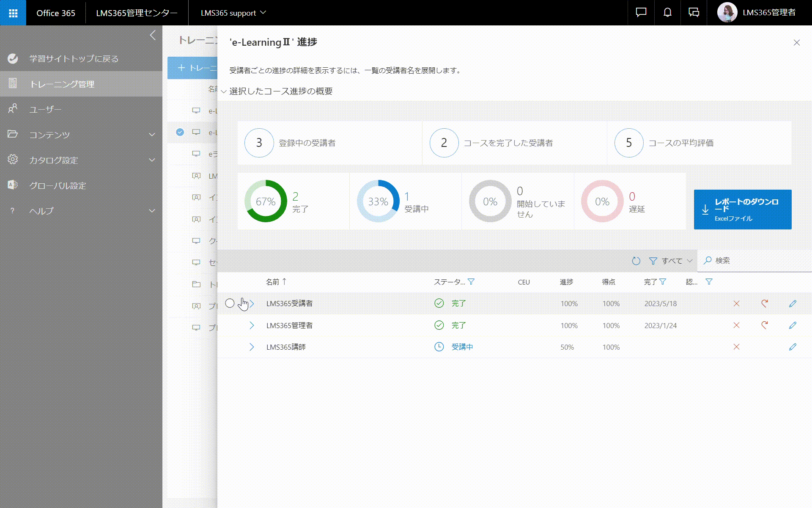This screenshot has width=812, height=508.
Task: Click the filter icon next to すべて
Action: coord(653,261)
